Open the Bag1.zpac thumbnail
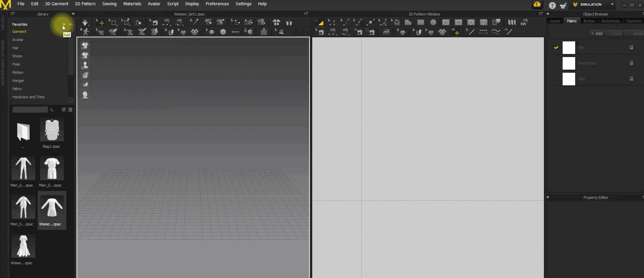Image resolution: width=644 pixels, height=278 pixels. pyautogui.click(x=52, y=130)
